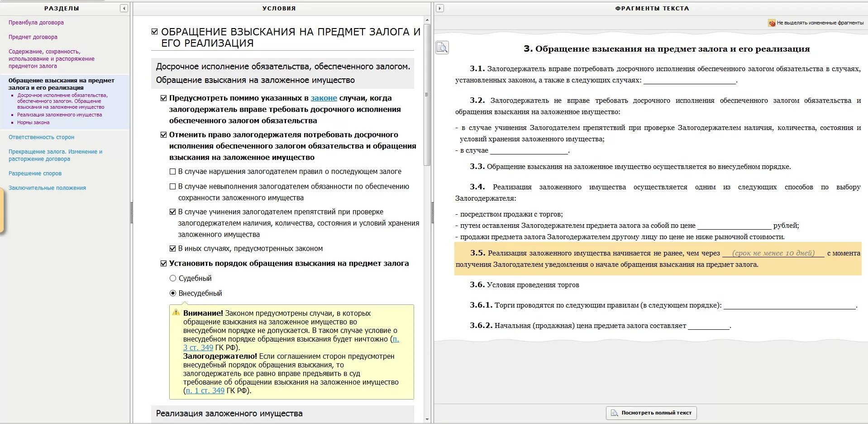This screenshot has height=424, width=868.
Task: Click the splitter grip between Условия and Фрагменты
Action: [x=432, y=213]
